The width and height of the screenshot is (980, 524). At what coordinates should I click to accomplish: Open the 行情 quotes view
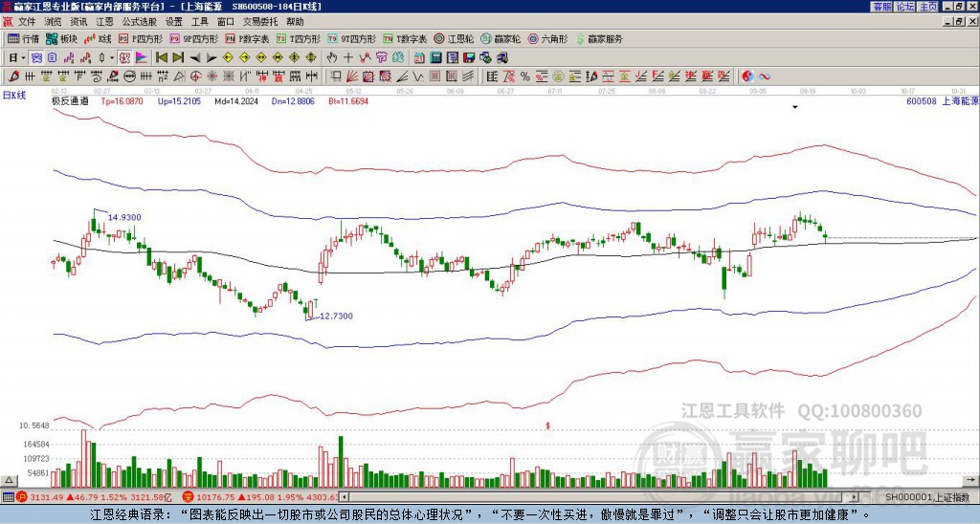tap(23, 38)
